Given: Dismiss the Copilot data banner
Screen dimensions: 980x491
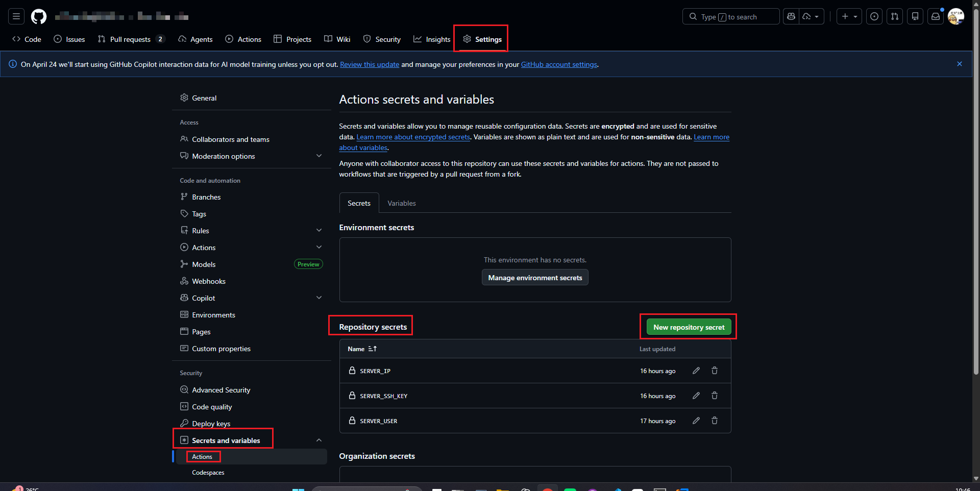Looking at the screenshot, I should (x=959, y=64).
